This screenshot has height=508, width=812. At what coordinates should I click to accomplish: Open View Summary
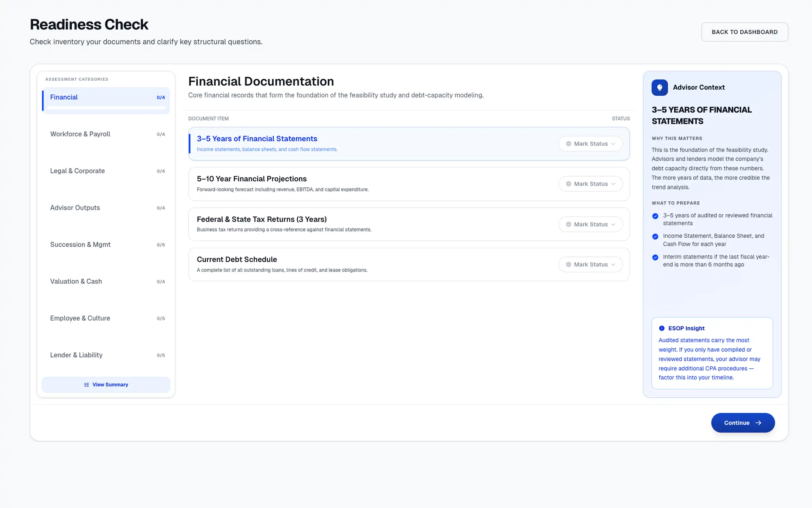[106, 385]
